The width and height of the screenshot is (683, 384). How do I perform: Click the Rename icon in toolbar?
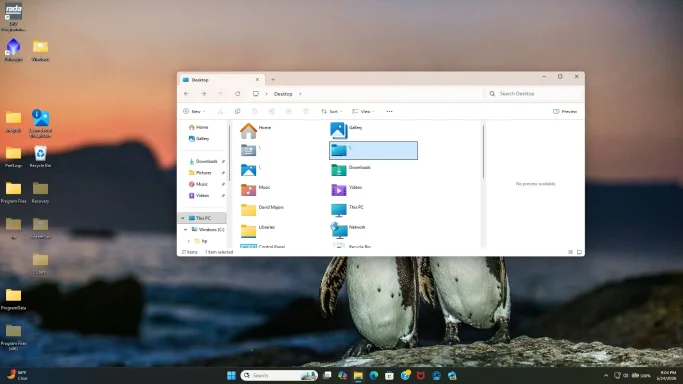click(272, 111)
